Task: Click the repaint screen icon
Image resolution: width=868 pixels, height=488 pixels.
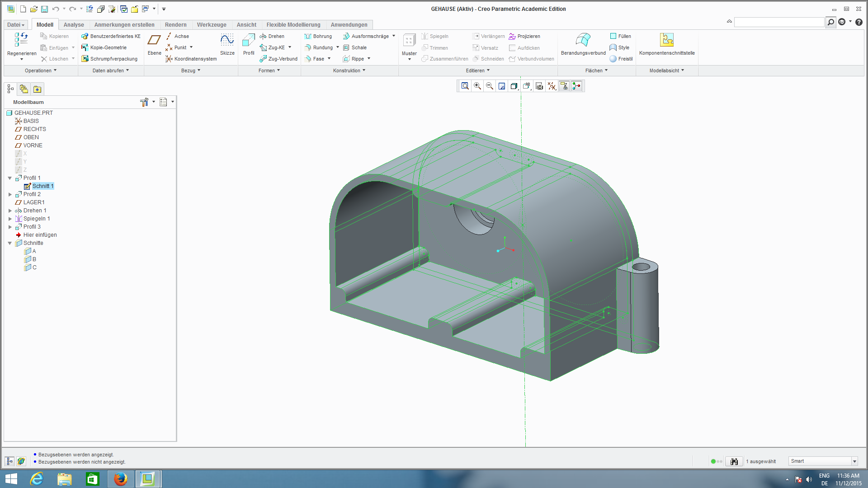Action: (502, 86)
